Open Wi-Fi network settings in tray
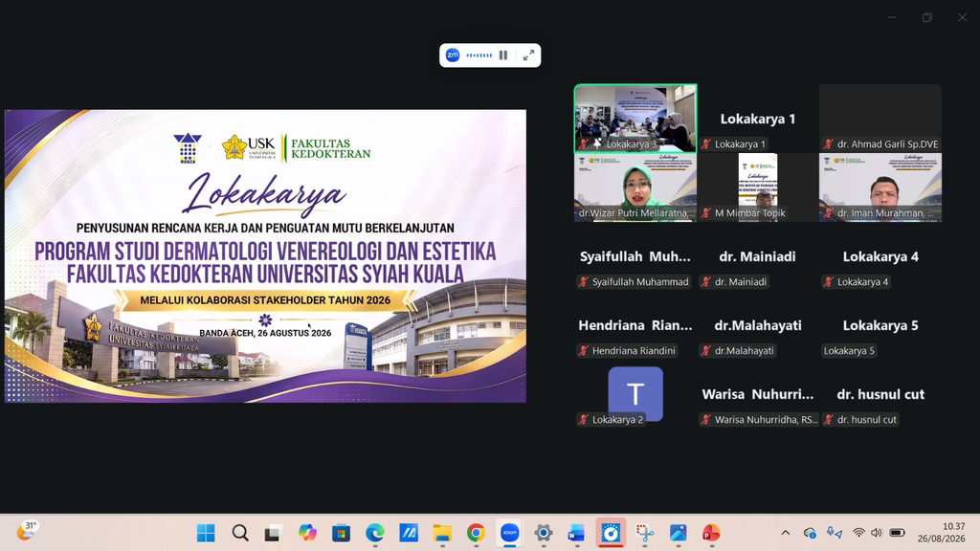This screenshot has height=551, width=980. (858, 533)
